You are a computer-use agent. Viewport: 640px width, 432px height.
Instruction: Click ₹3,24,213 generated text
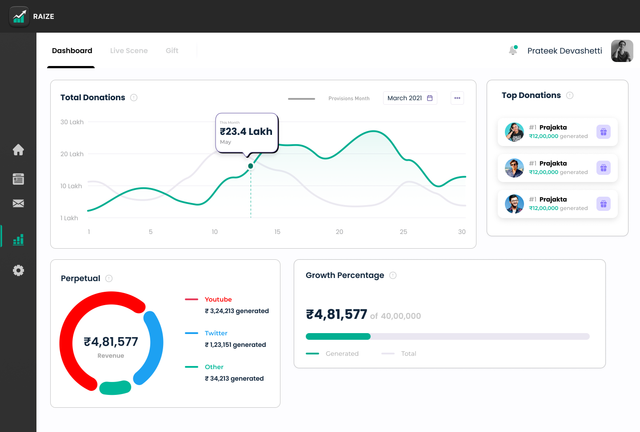click(237, 311)
